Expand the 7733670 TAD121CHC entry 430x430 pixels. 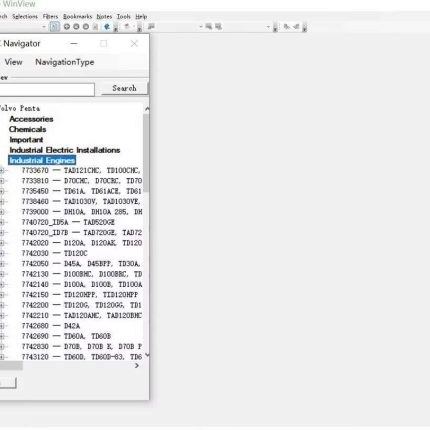coord(2,171)
